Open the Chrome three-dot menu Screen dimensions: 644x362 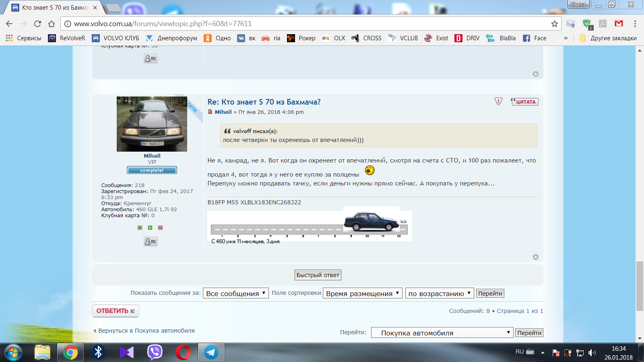coord(635,24)
